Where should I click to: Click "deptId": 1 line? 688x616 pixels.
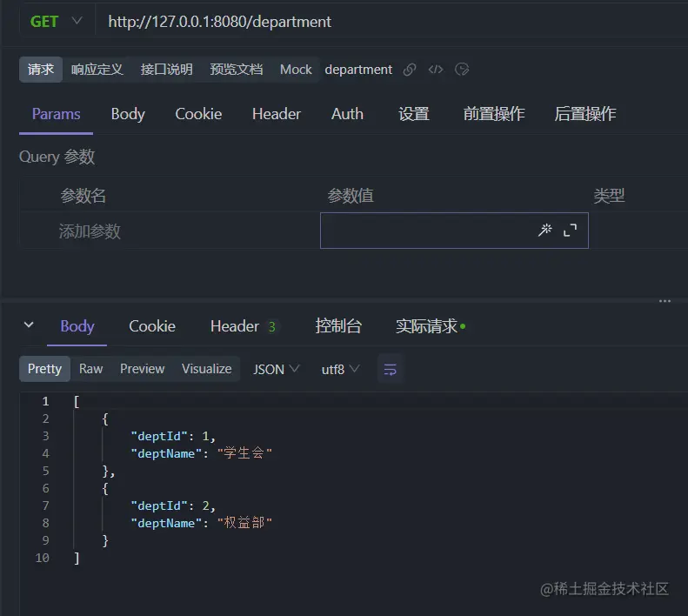tap(173, 436)
